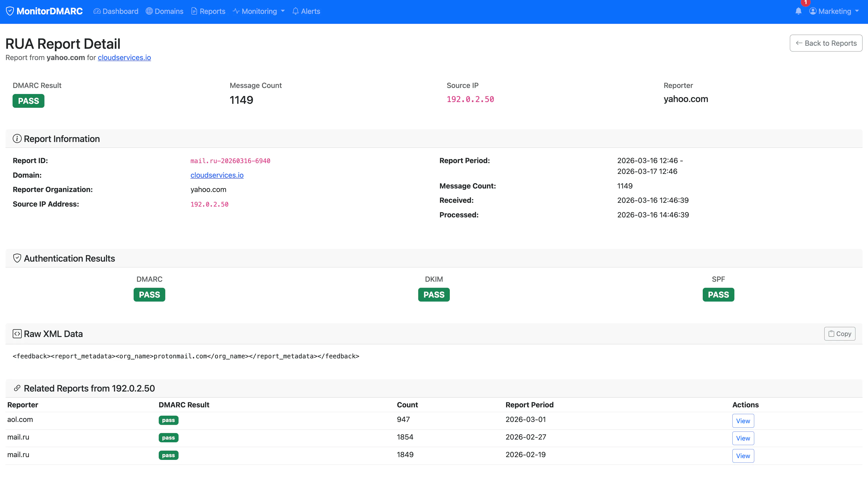Screen dimensions: 868x482
Task: Open the Domains nav item
Action: click(165, 11)
